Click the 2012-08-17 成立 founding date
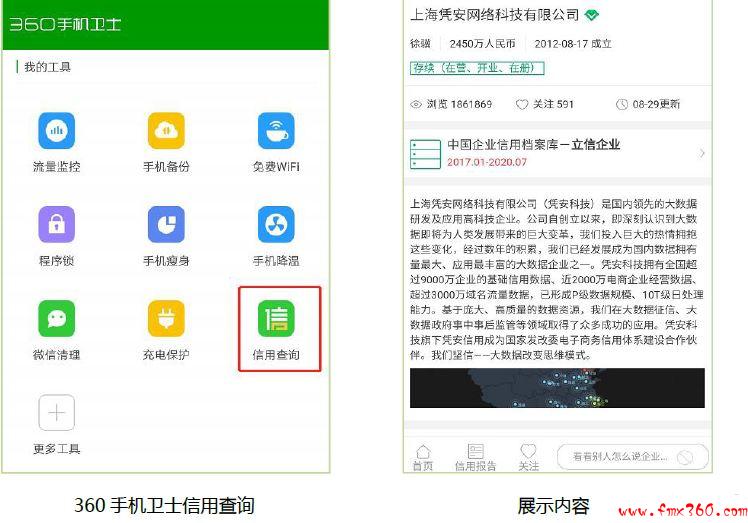Screen dimensions: 748x523 pos(573,43)
